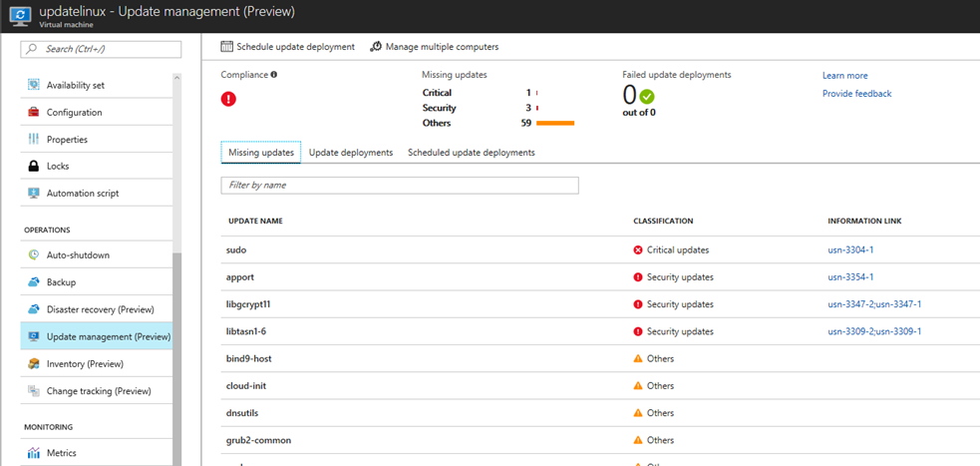Select the Auto-shutdown clock icon
Screen dimensions: 980x466
pyautogui.click(x=34, y=255)
